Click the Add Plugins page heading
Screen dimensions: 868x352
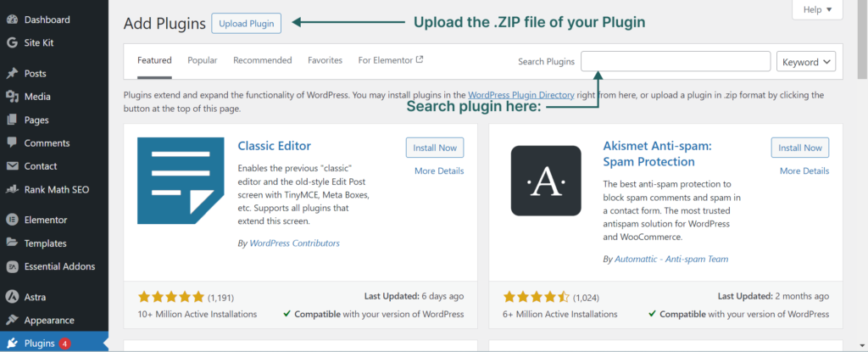click(164, 24)
